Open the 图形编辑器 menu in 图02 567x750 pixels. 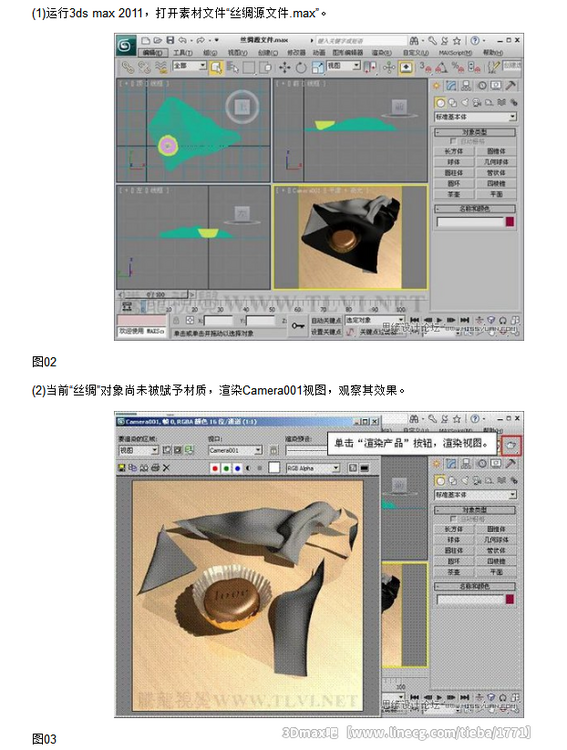[x=348, y=53]
